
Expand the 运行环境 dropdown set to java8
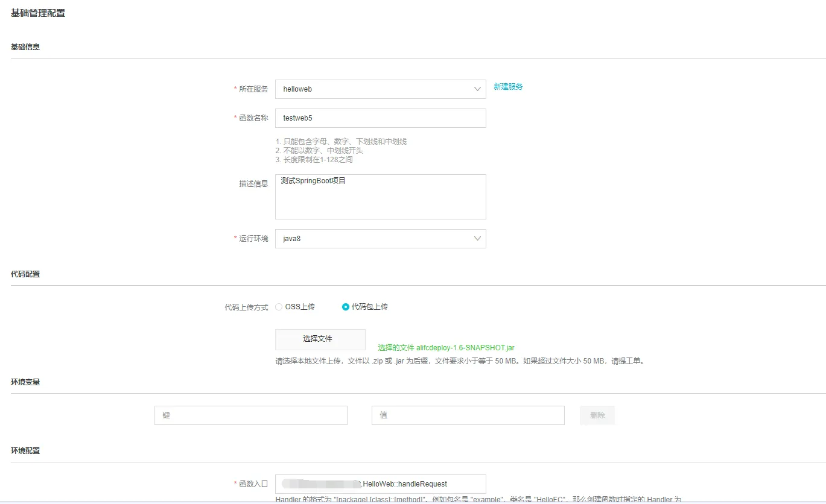tap(380, 239)
